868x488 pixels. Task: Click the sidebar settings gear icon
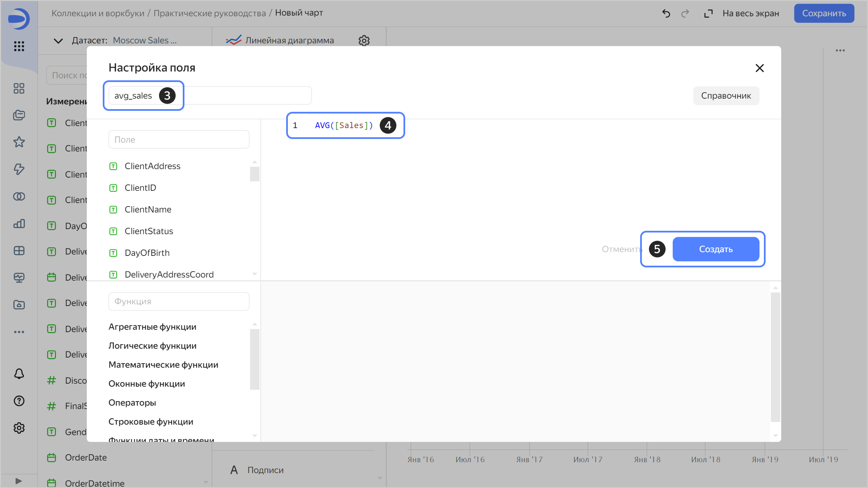pos(19,428)
